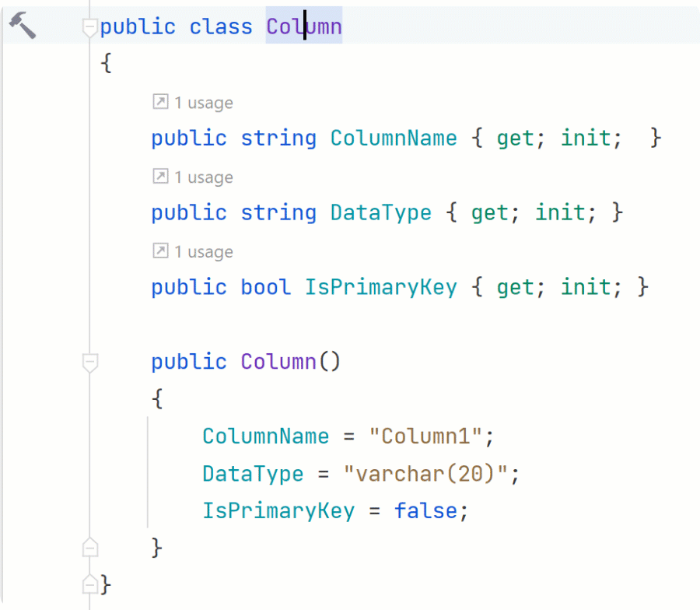The image size is (700, 610).
Task: Click the "varchar(20)" string literal
Action: [425, 474]
